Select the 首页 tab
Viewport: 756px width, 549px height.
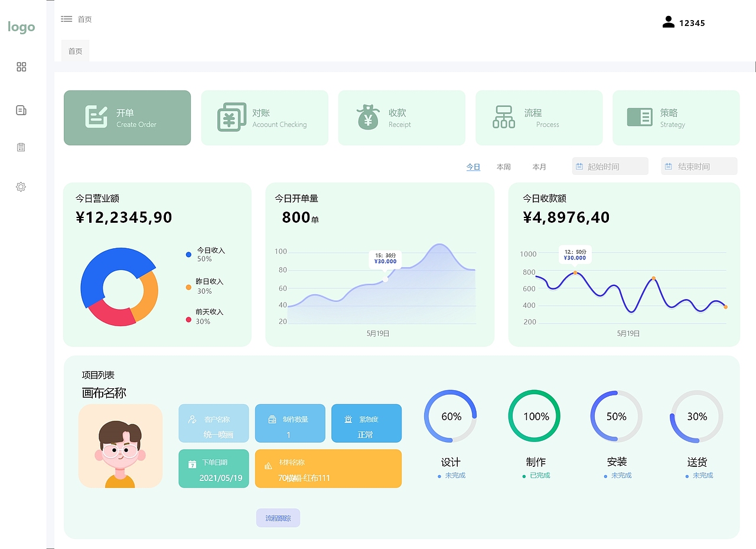pos(75,51)
